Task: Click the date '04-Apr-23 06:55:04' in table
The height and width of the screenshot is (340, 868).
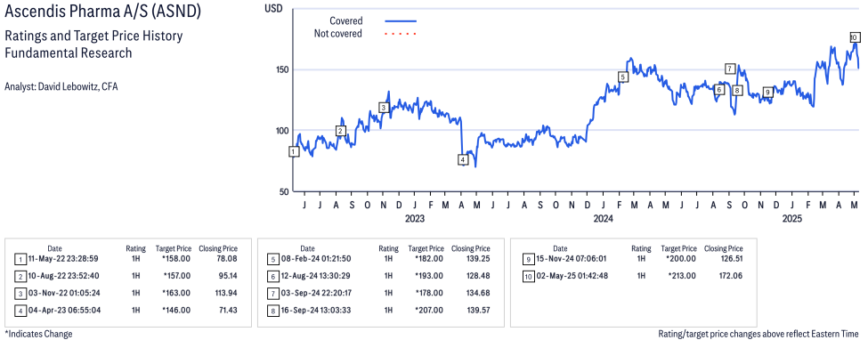Action: click(64, 310)
